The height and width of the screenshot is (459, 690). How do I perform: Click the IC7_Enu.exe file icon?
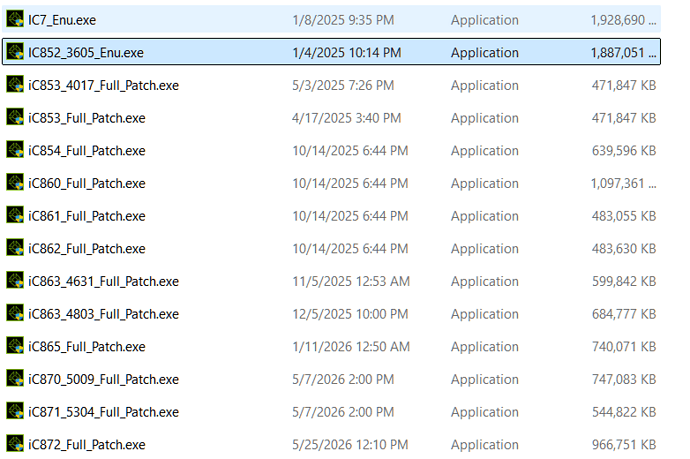coord(15,19)
